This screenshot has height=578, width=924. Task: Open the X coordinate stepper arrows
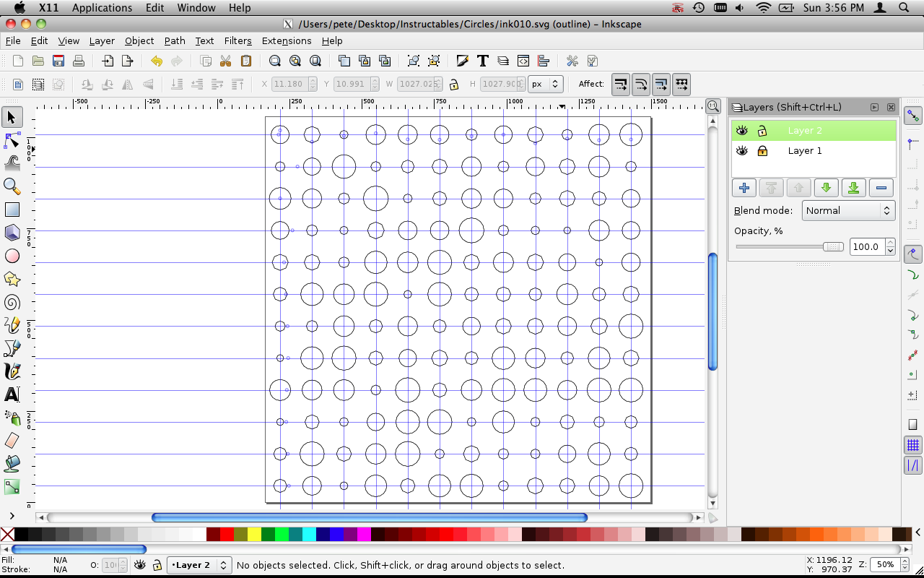tap(313, 85)
